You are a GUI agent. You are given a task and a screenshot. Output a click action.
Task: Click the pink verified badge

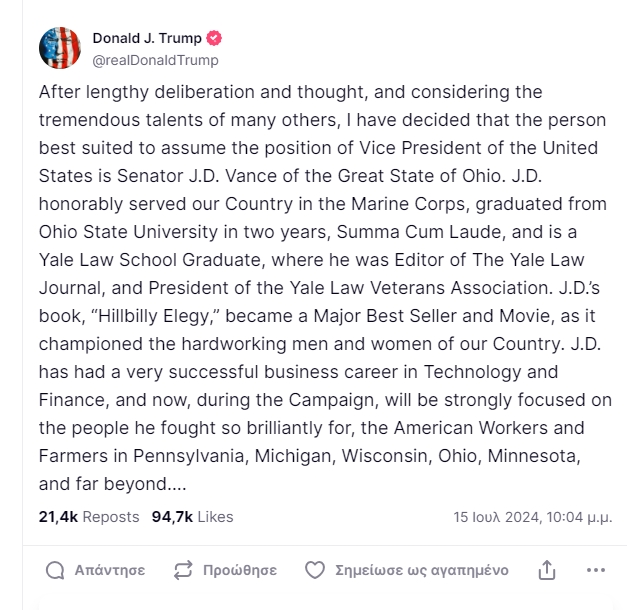[214, 39]
